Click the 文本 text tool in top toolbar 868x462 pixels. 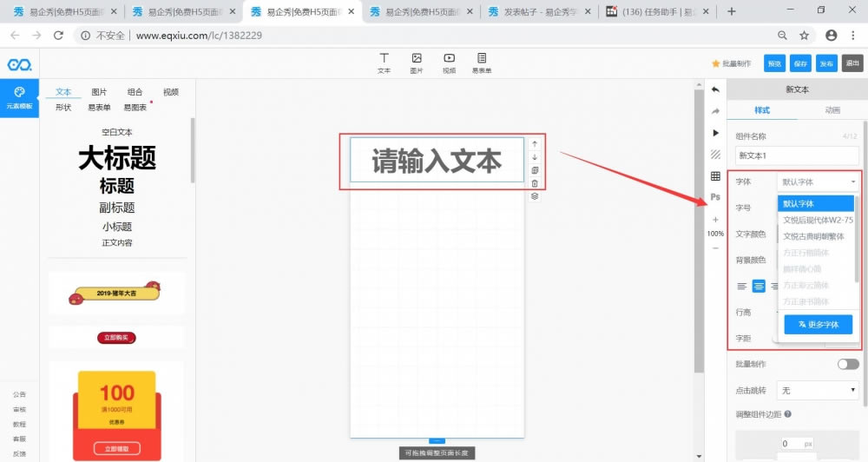click(384, 62)
